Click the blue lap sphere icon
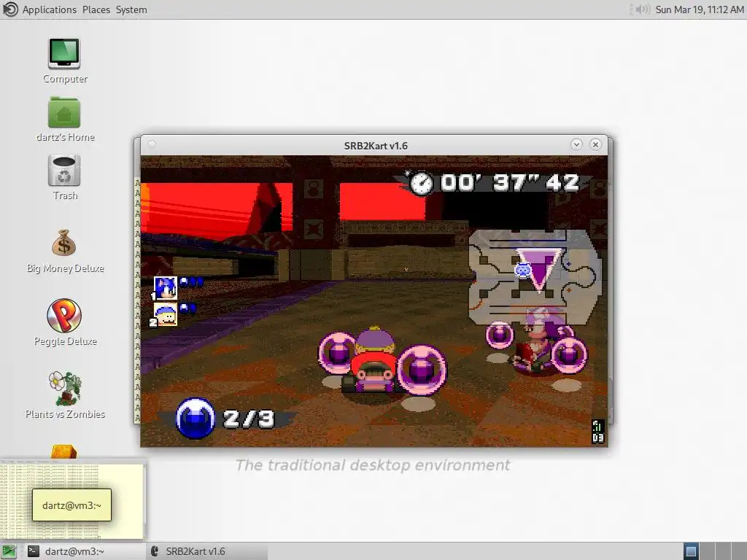Viewport: 747px width, 560px height. click(196, 418)
